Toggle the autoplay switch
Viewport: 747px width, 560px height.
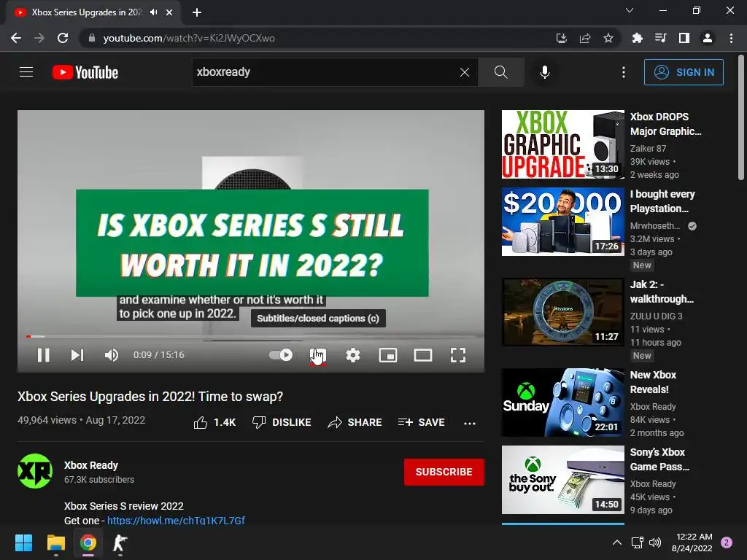point(281,355)
